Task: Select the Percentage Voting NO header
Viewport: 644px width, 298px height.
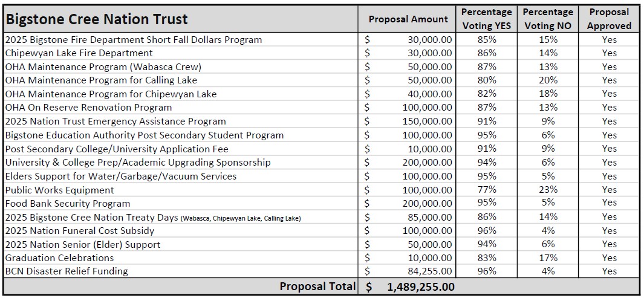Action: (x=547, y=19)
